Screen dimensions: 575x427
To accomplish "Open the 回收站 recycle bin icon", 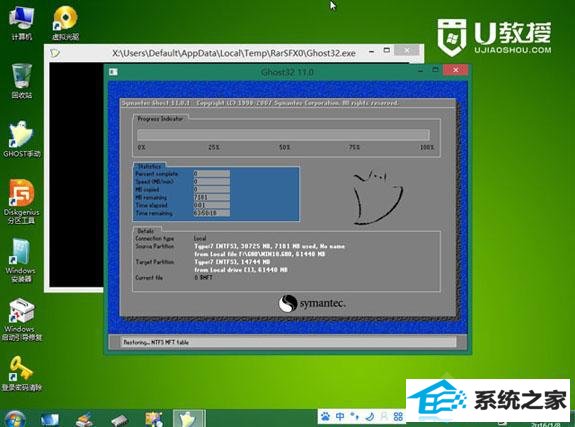I will tap(22, 81).
